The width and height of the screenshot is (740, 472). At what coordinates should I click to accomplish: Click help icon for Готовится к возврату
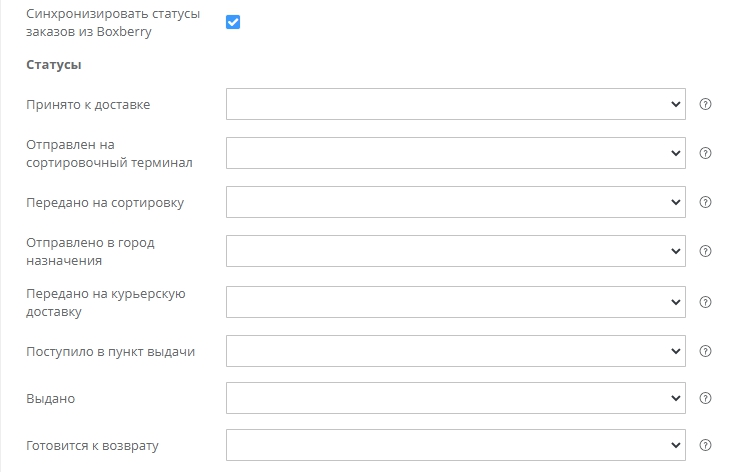point(705,445)
